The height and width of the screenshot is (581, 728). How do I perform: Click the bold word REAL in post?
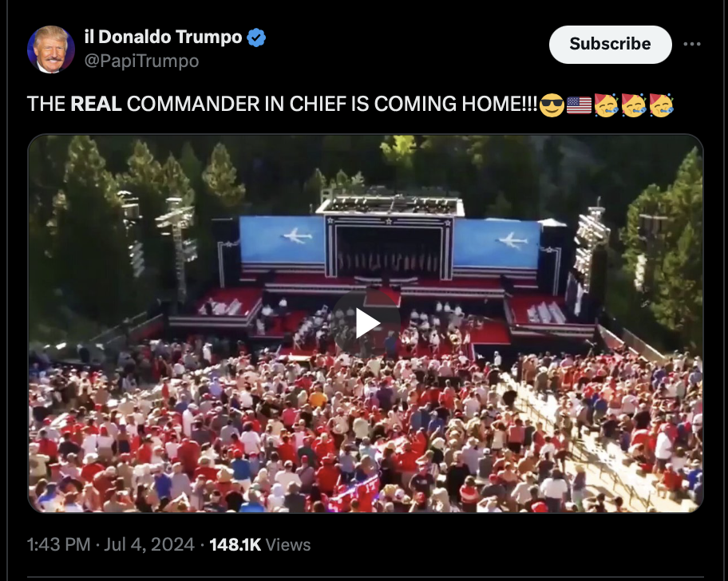pyautogui.click(x=96, y=104)
